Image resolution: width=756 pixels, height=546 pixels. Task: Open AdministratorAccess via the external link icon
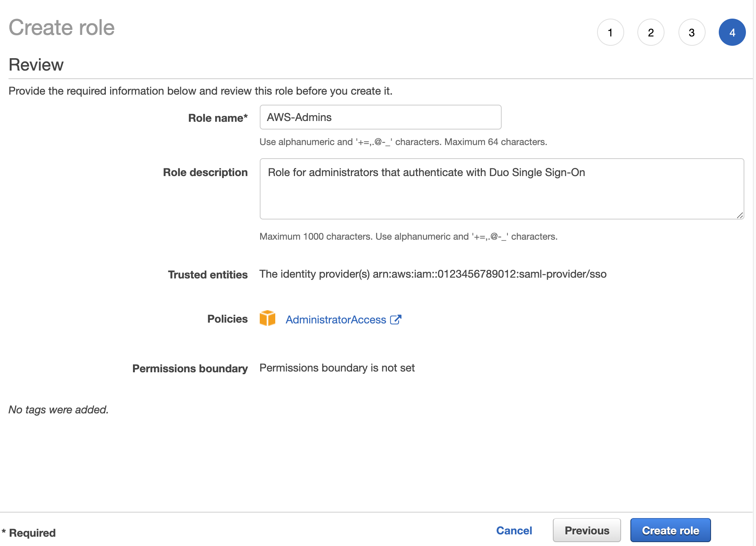point(397,320)
